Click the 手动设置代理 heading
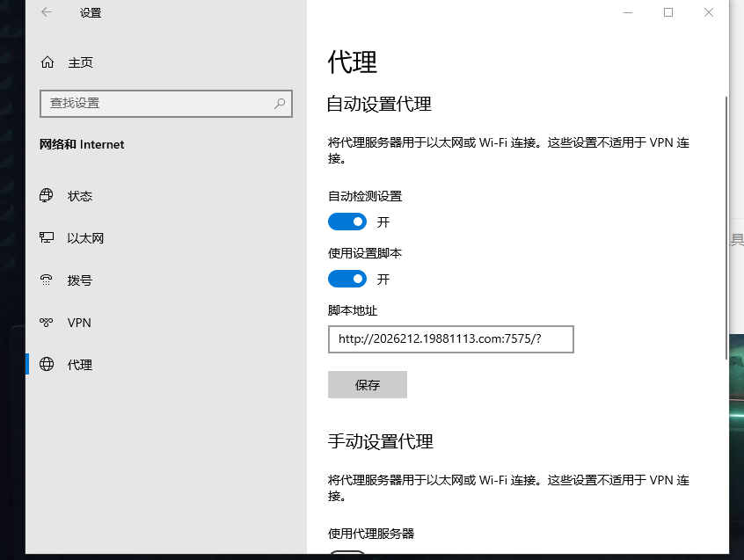The width and height of the screenshot is (744, 560). click(x=380, y=441)
